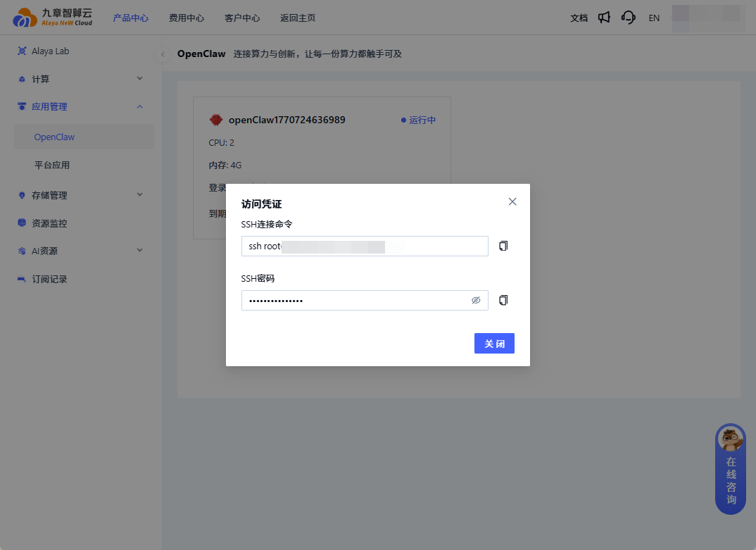Open the 客户中心 menu tab

[x=242, y=18]
